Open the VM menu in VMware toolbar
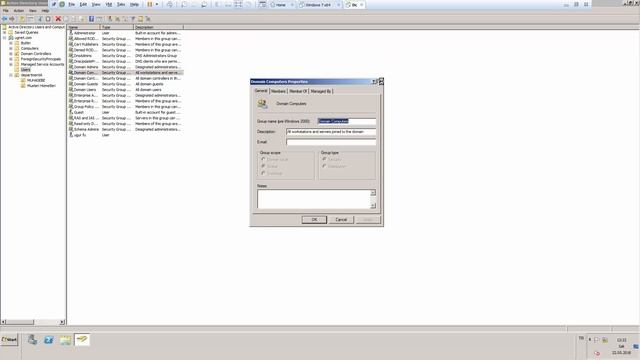Image resolution: width=640 pixels, height=360 pixels. pyautogui.click(x=109, y=4)
